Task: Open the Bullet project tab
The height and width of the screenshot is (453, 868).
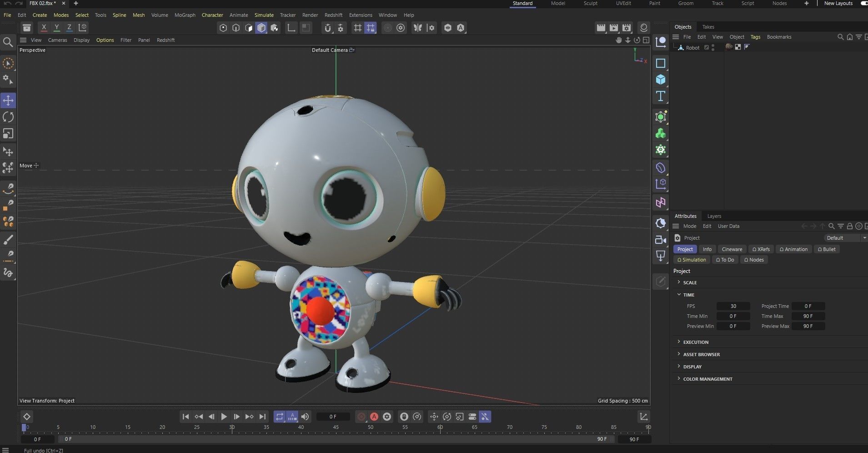Action: point(827,249)
